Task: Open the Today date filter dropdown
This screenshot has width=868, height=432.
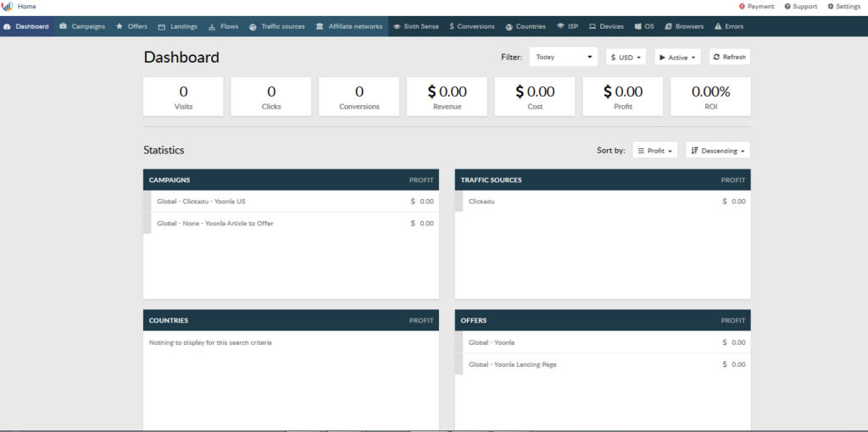Action: [564, 57]
